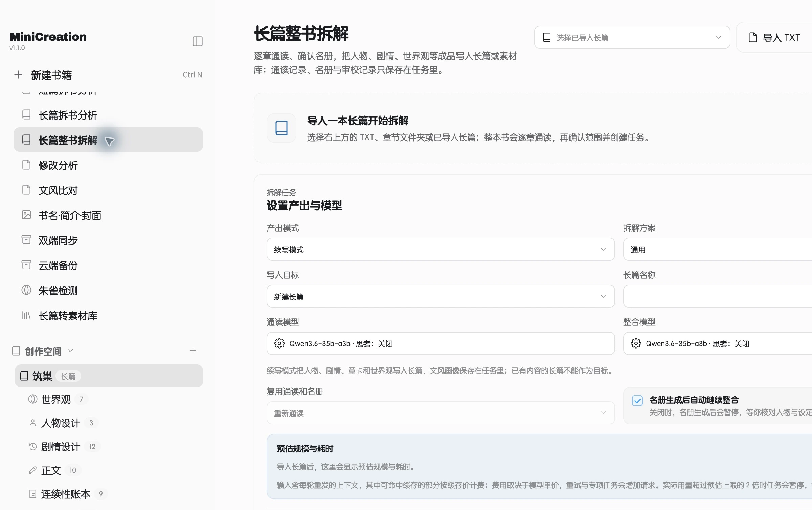Click the 长篇名称 input field

pos(718,297)
